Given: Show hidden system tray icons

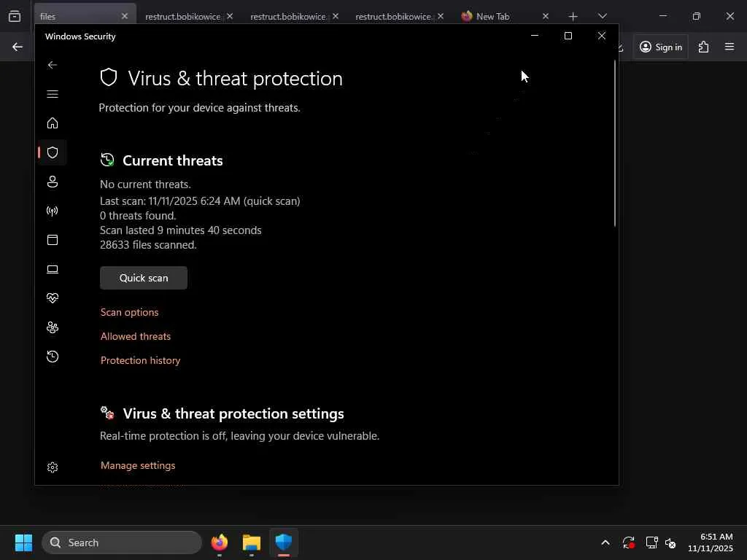Looking at the screenshot, I should click(605, 542).
